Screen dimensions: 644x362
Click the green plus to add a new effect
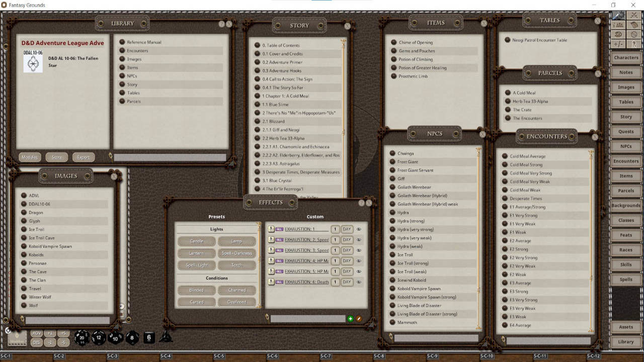click(351, 318)
